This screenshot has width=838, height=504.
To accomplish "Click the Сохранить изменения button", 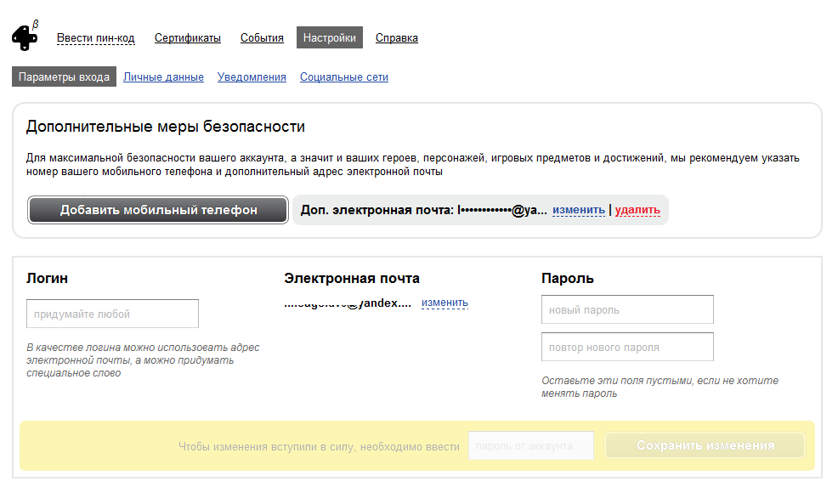I will click(705, 445).
